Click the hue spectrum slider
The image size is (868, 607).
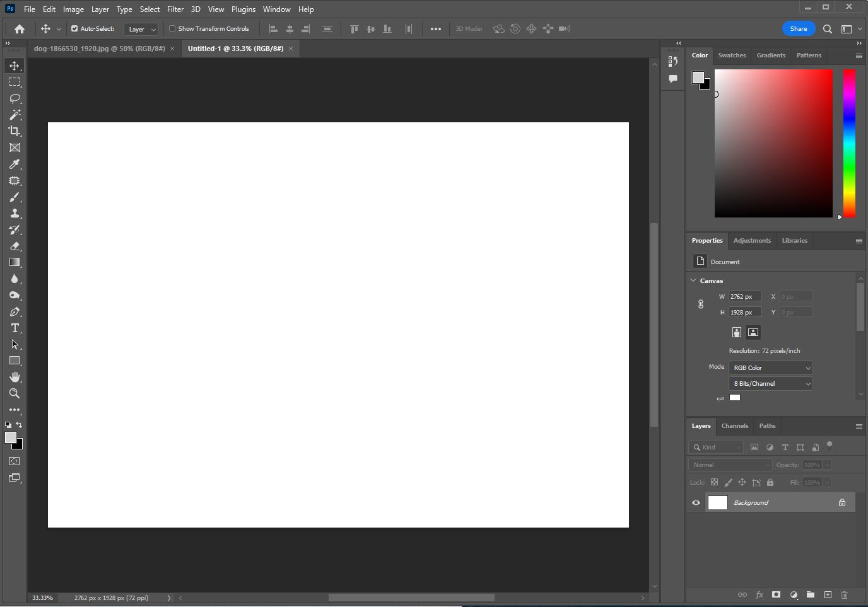(850, 143)
